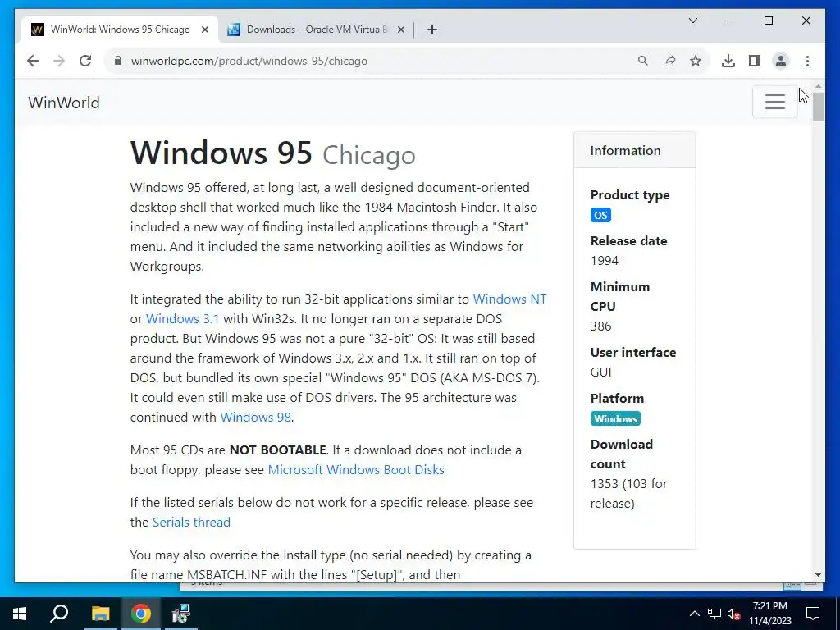The image size is (840, 630).
Task: Open the Windows 3.1 link
Action: 183,319
